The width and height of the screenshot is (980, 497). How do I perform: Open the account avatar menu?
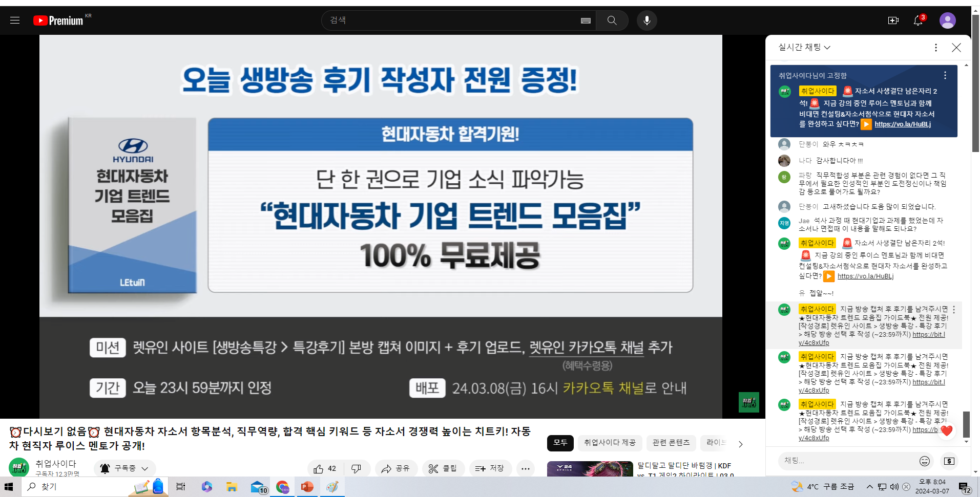[x=947, y=20]
